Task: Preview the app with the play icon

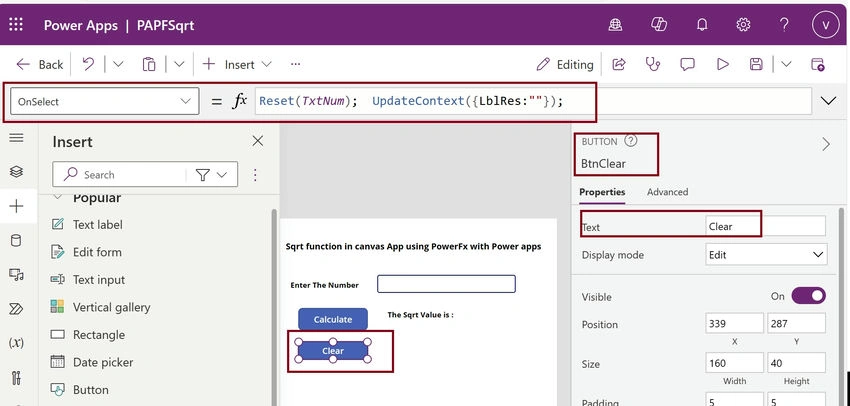Action: pyautogui.click(x=723, y=64)
